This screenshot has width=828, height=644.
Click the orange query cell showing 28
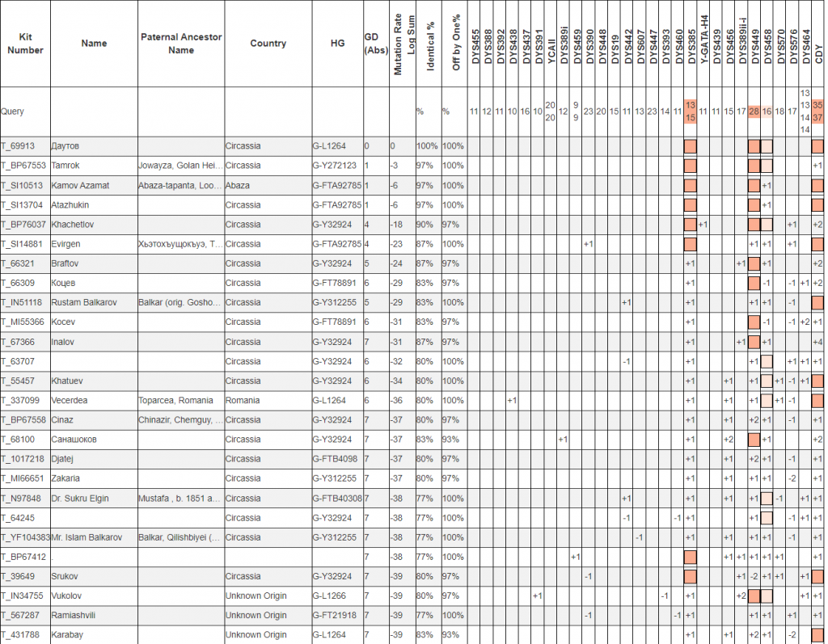pos(754,112)
